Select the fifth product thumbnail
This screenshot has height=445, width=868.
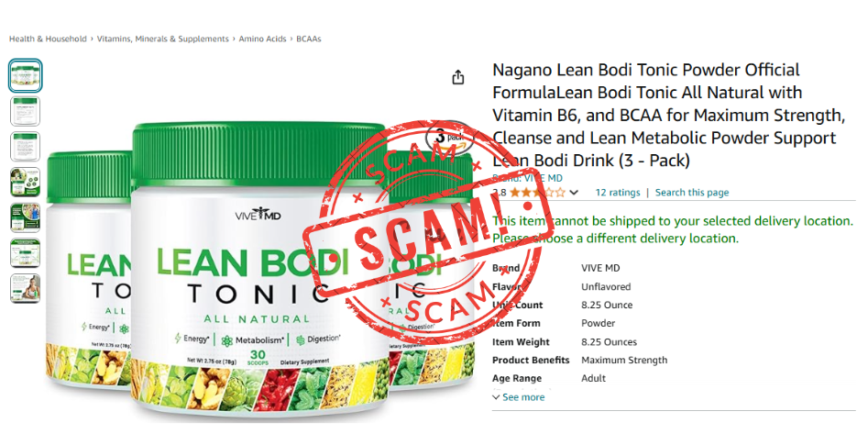(25, 217)
